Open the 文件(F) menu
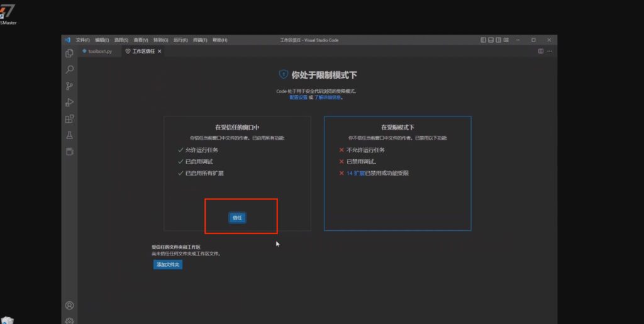 point(83,40)
